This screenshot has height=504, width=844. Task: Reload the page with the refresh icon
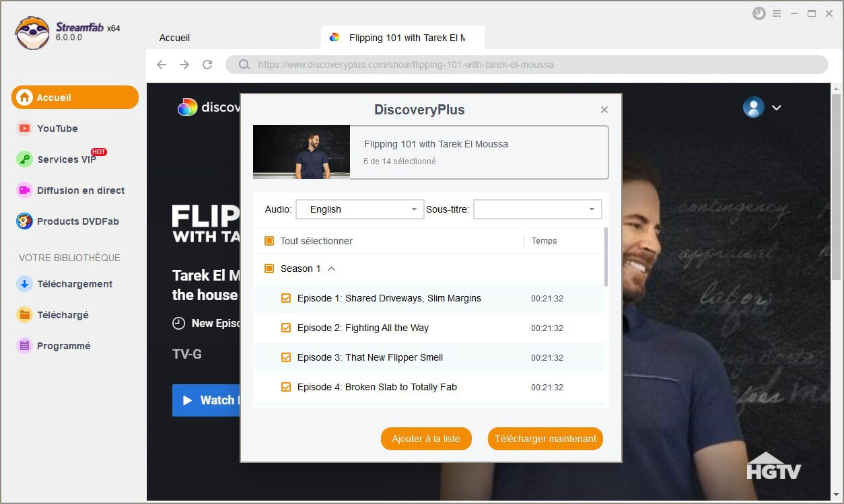pos(207,65)
